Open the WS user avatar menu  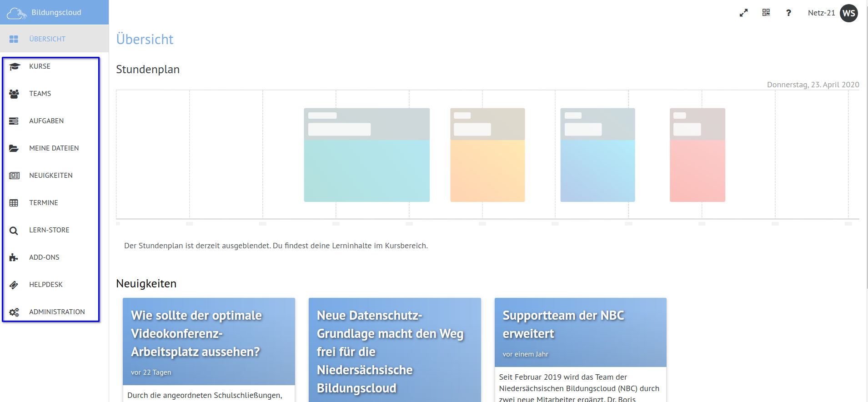(x=848, y=13)
